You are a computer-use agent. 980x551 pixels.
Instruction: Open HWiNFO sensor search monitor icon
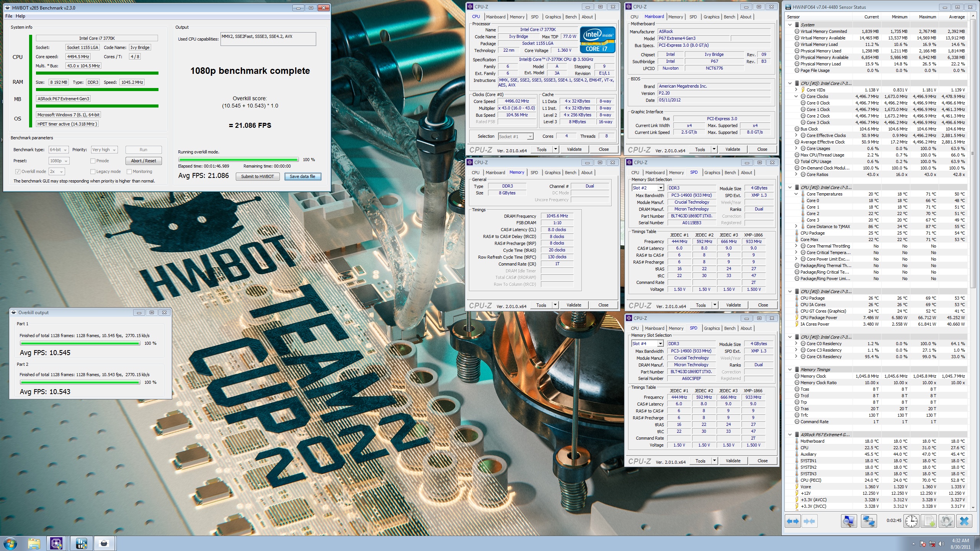[849, 521]
